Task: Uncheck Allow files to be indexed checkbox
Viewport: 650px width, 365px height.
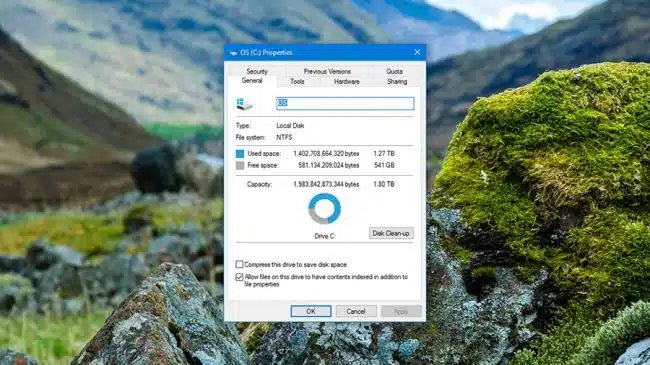Action: pos(239,277)
